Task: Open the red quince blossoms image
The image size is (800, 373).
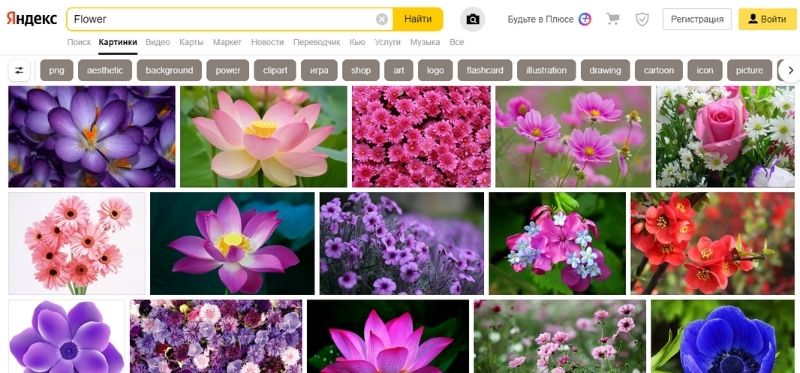Action: 712,243
